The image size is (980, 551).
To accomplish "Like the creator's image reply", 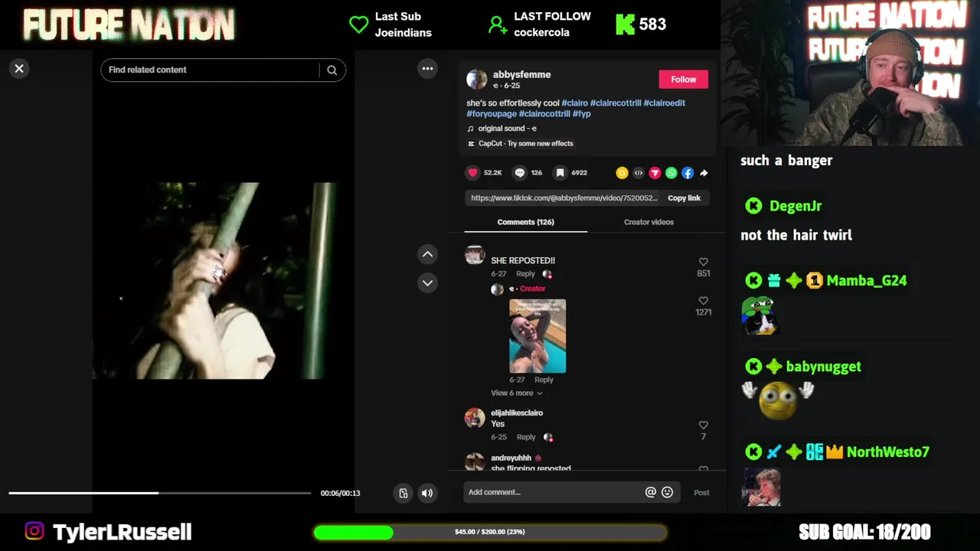I will point(703,302).
